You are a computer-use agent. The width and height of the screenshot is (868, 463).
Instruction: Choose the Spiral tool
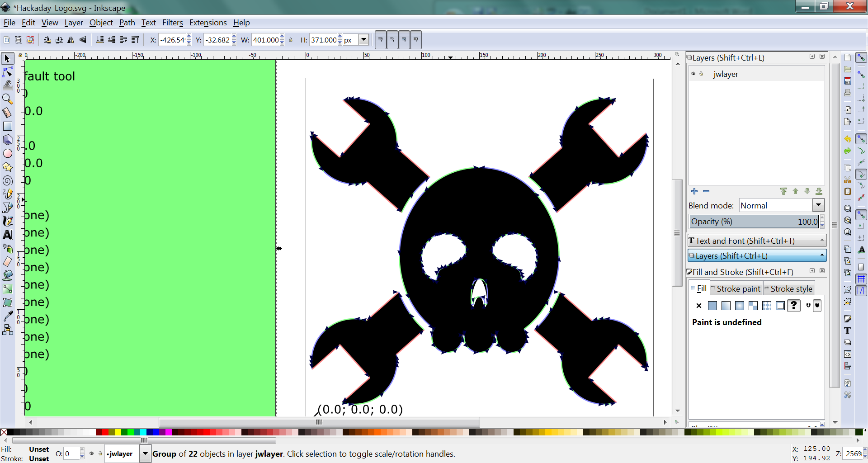coord(8,181)
